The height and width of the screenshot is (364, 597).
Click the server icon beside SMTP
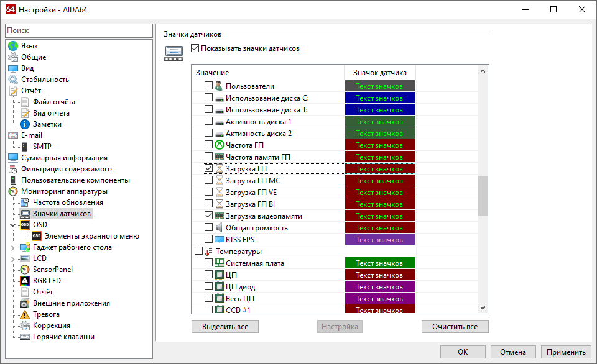[25, 147]
